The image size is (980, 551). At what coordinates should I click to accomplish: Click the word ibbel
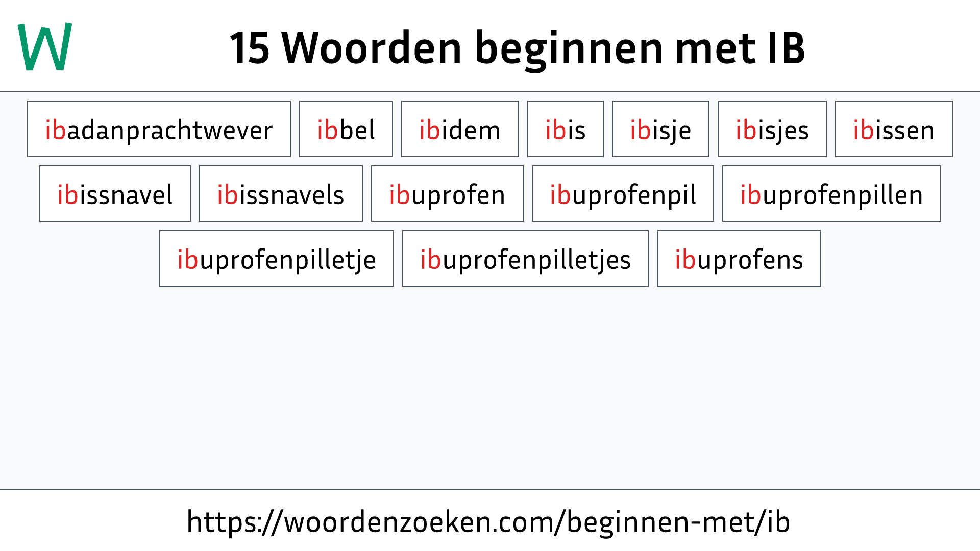345,129
